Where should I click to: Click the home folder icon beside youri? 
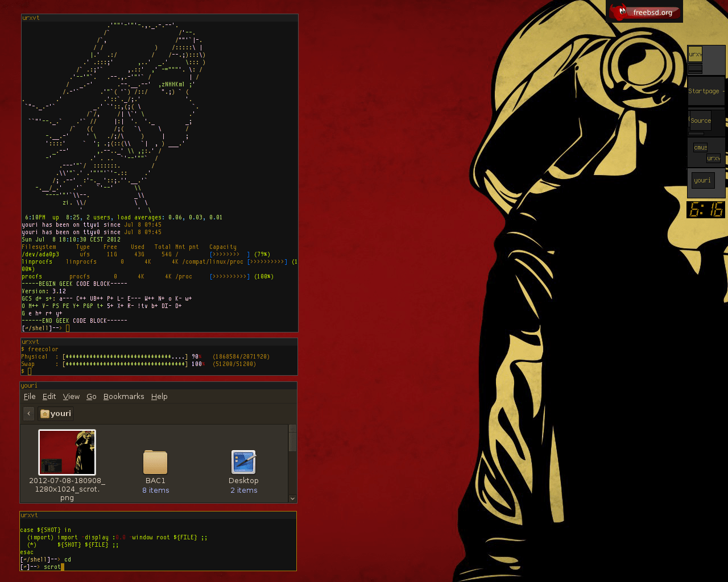point(45,414)
